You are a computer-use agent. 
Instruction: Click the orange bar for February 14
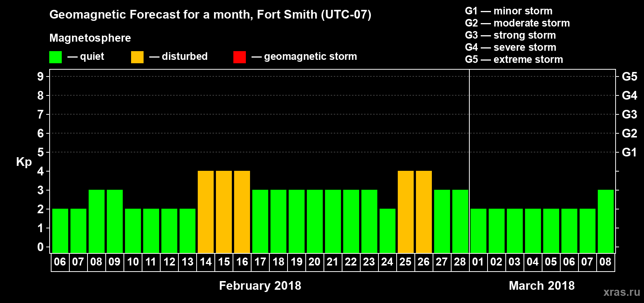[206, 212]
